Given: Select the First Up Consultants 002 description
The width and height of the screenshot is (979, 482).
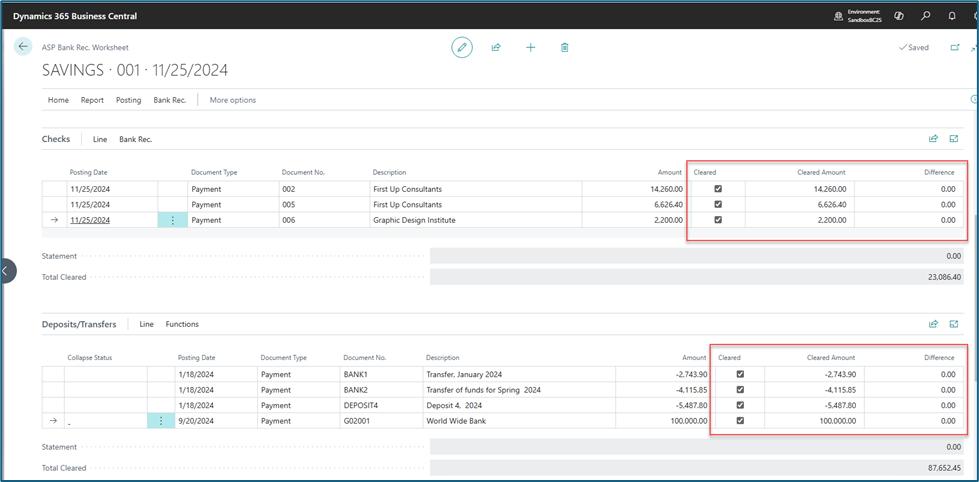Looking at the screenshot, I should (476, 189).
